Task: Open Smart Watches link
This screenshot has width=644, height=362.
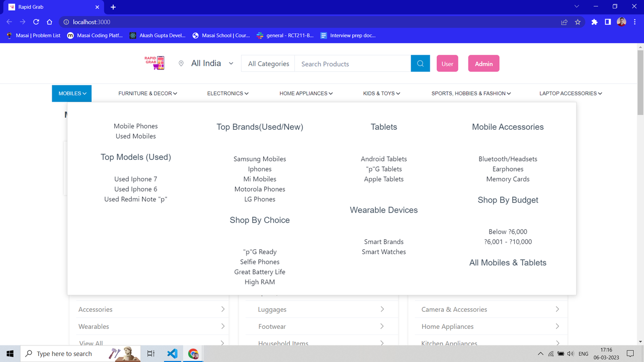Action: [384, 252]
